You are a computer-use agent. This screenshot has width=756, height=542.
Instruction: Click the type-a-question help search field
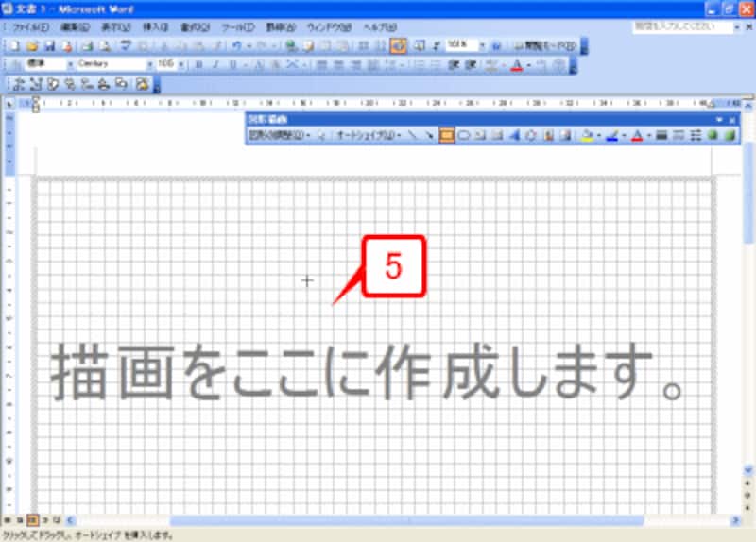click(681, 27)
